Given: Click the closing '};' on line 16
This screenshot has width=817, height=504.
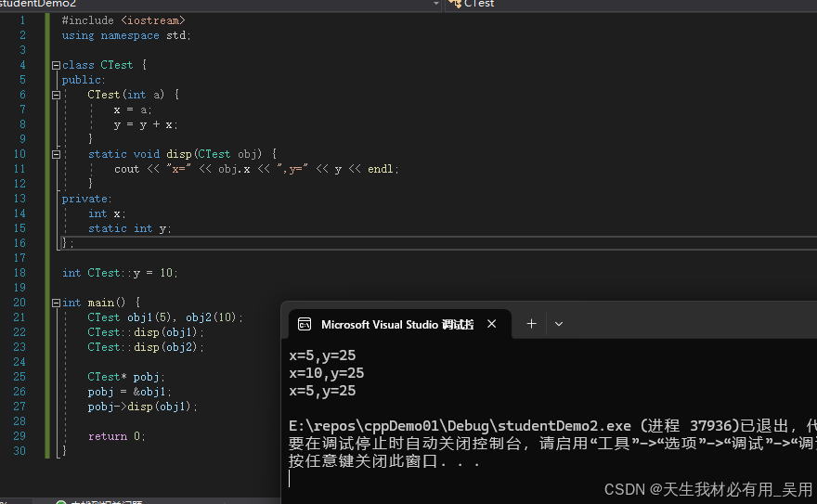Looking at the screenshot, I should click(68, 243).
